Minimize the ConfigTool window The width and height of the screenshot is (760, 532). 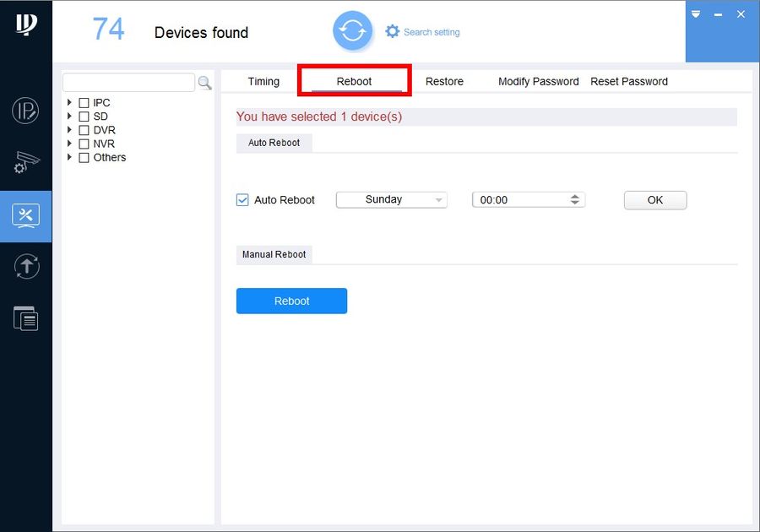click(718, 14)
